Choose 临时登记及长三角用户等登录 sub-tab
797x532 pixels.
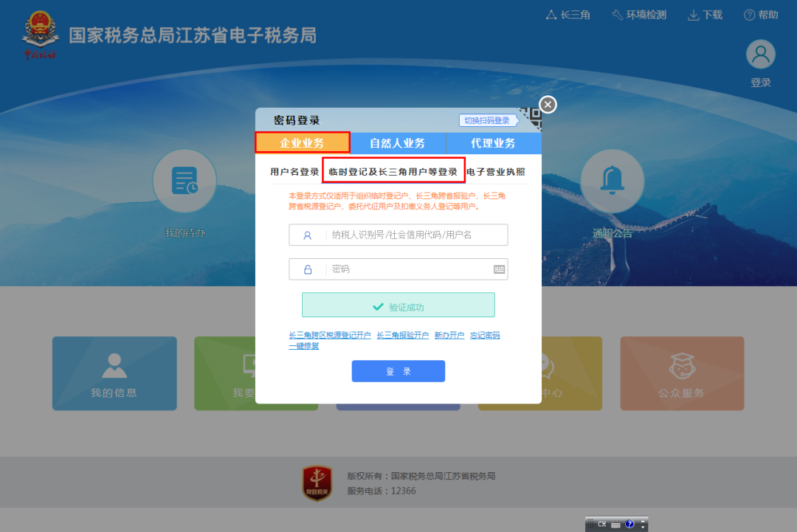point(393,172)
